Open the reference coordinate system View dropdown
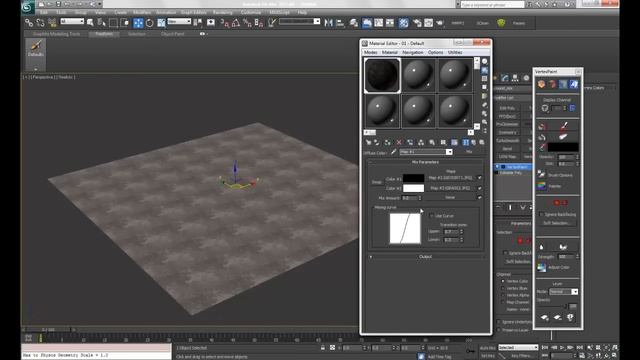 pyautogui.click(x=179, y=21)
